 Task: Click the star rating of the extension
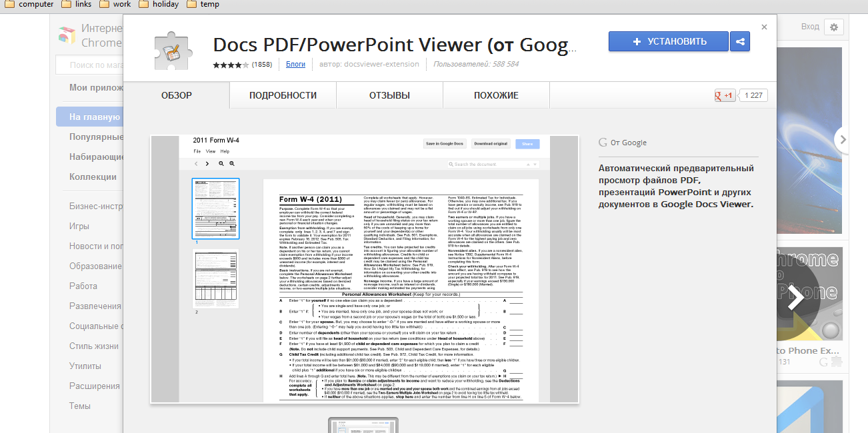[231, 65]
